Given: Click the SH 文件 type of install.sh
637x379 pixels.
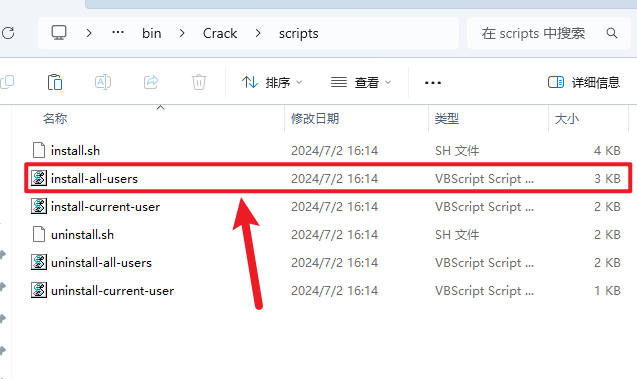Looking at the screenshot, I should click(x=457, y=151).
